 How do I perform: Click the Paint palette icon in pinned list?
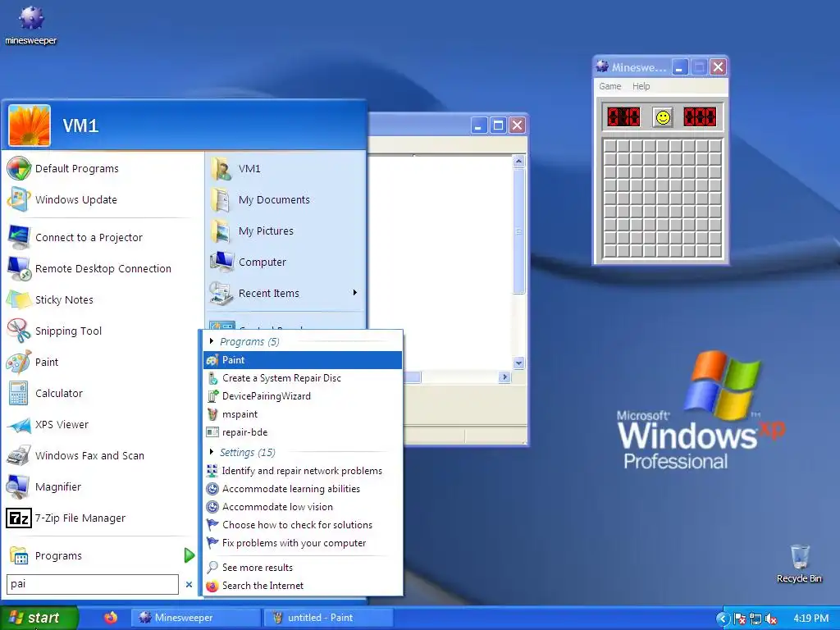coord(19,362)
